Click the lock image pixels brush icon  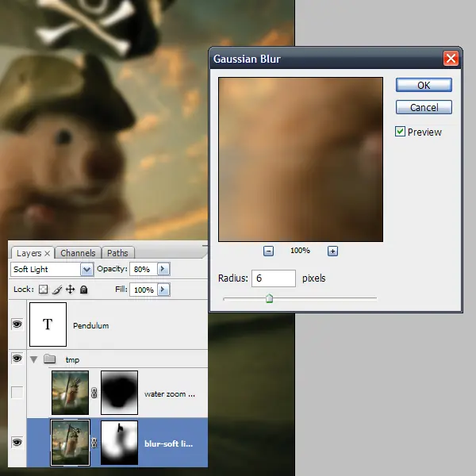coord(57,290)
